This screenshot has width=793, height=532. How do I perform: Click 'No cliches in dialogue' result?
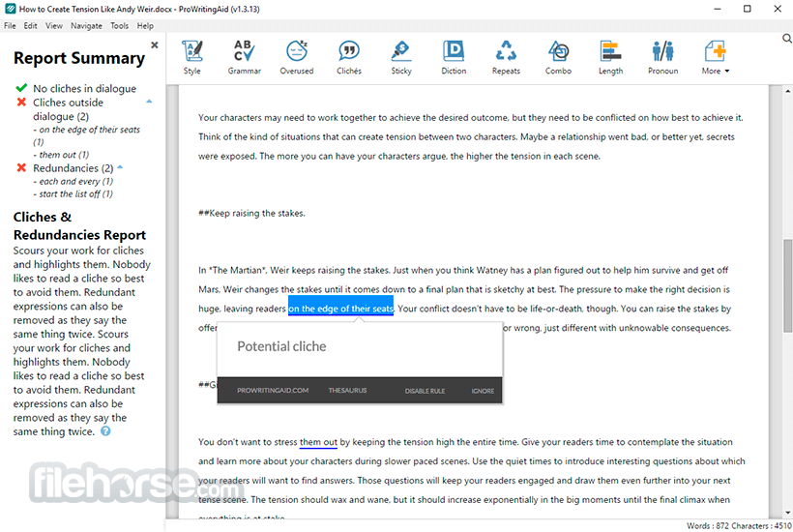(x=84, y=88)
